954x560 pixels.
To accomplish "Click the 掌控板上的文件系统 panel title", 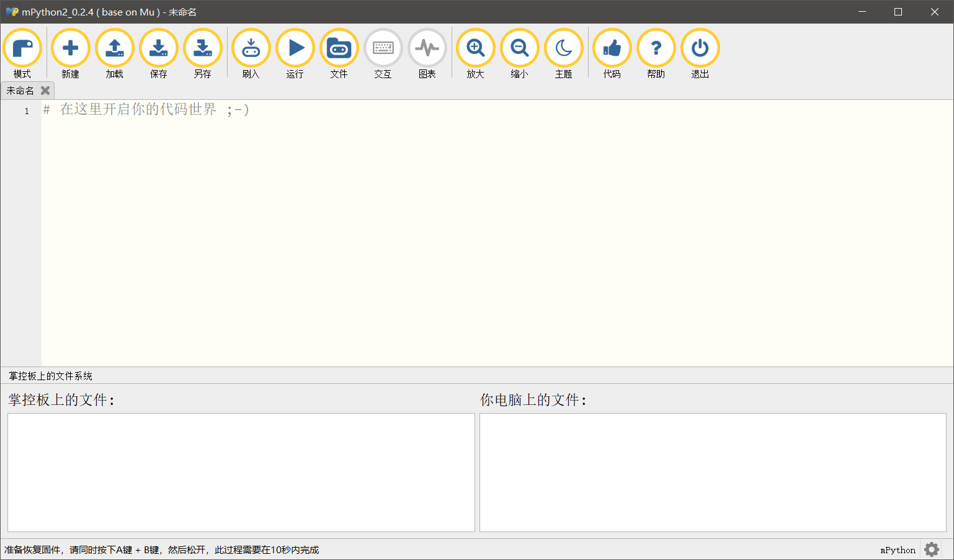I will (50, 376).
